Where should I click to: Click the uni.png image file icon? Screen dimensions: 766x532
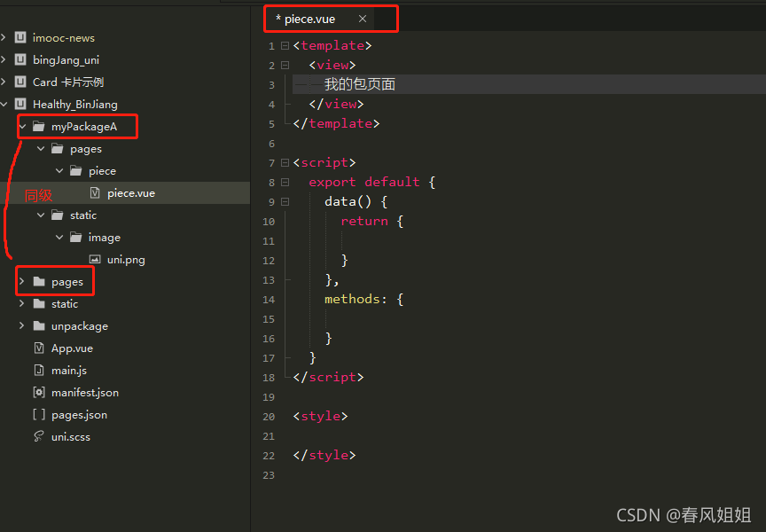coord(95,260)
